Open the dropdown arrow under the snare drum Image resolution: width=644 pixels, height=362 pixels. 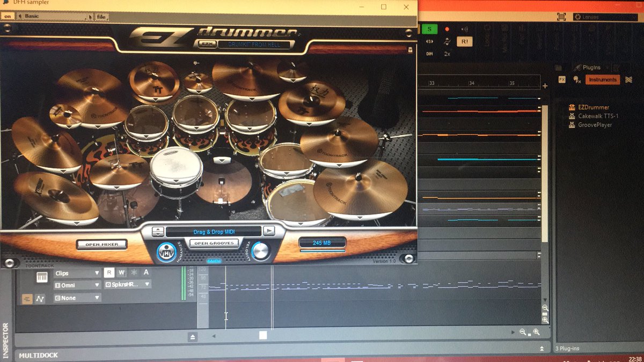coord(177,182)
